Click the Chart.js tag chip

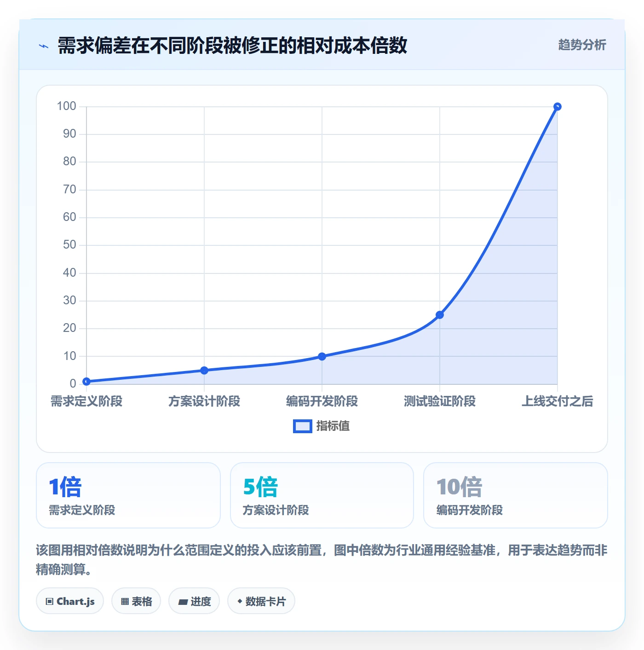pos(70,601)
